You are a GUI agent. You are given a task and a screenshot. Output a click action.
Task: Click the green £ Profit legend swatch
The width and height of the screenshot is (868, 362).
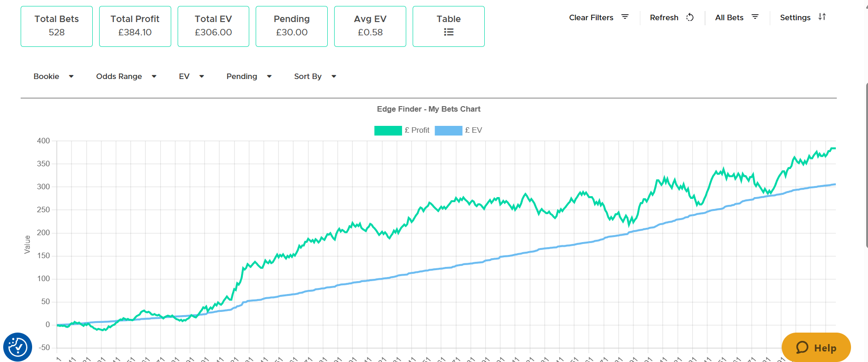coord(388,130)
